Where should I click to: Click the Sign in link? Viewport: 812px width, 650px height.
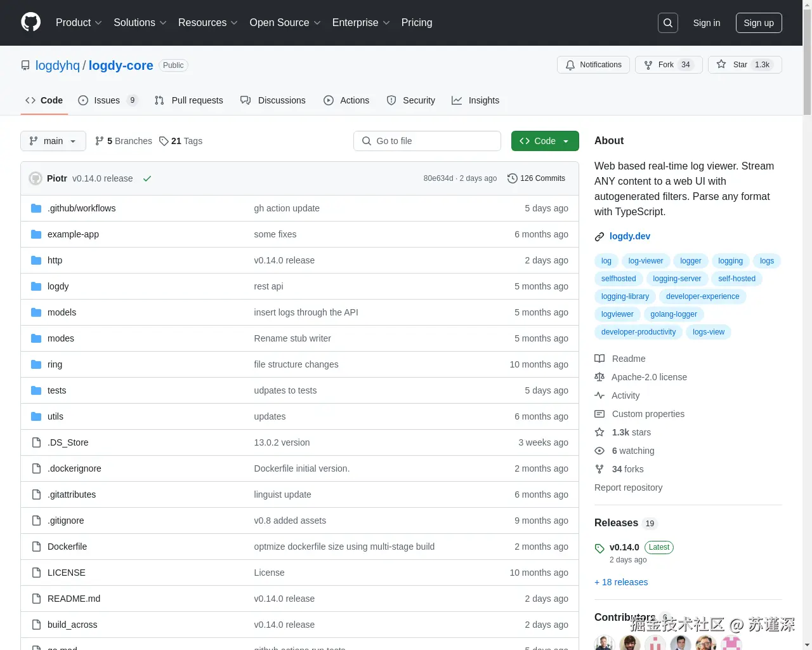tap(707, 23)
